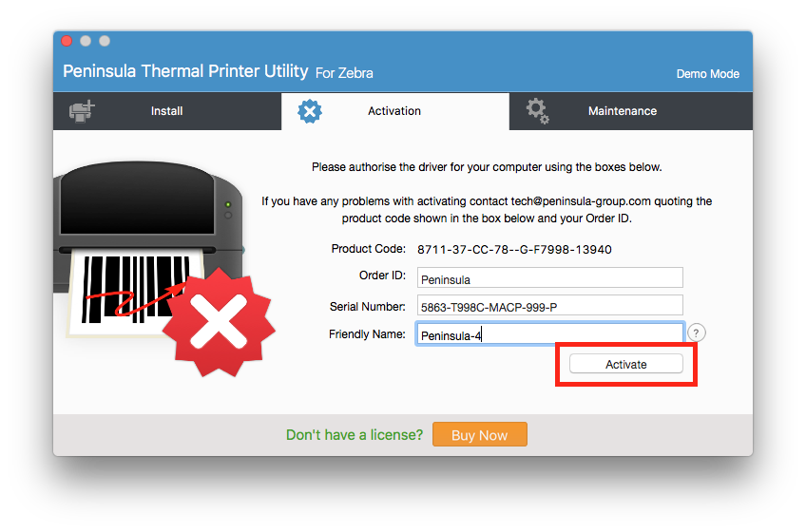Viewport: 806px width, 532px height.
Task: Click the question mark help icon
Action: pos(696,333)
